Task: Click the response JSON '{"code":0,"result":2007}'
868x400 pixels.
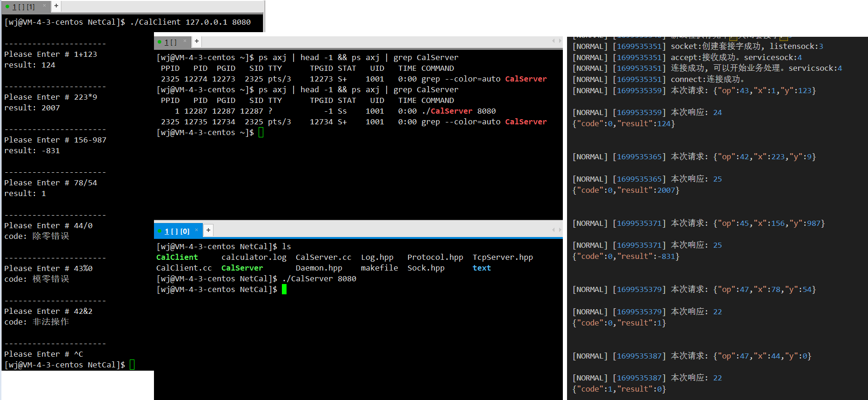Action: tap(626, 190)
